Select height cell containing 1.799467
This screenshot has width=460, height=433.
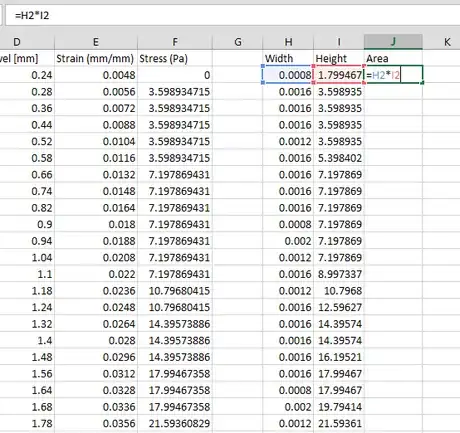[339, 75]
